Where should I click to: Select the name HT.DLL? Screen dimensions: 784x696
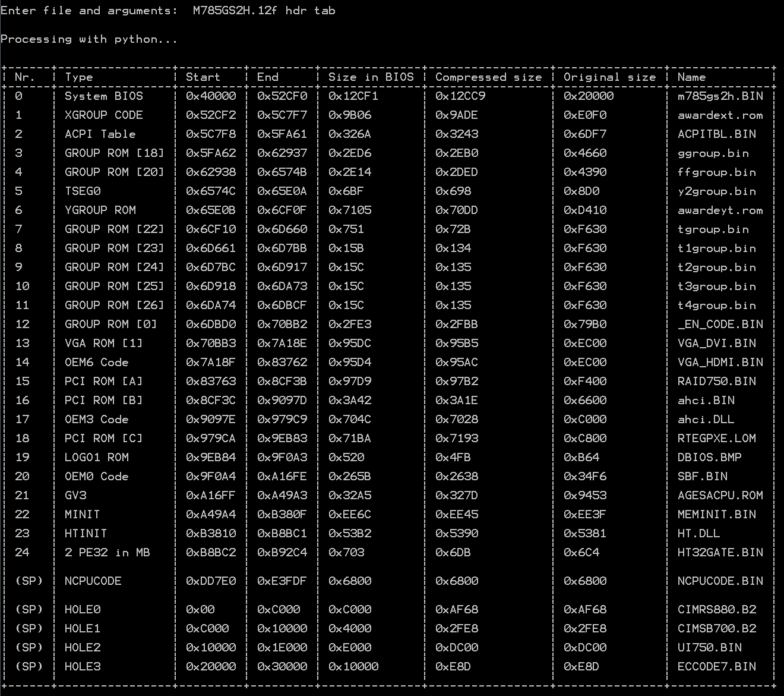pos(698,533)
